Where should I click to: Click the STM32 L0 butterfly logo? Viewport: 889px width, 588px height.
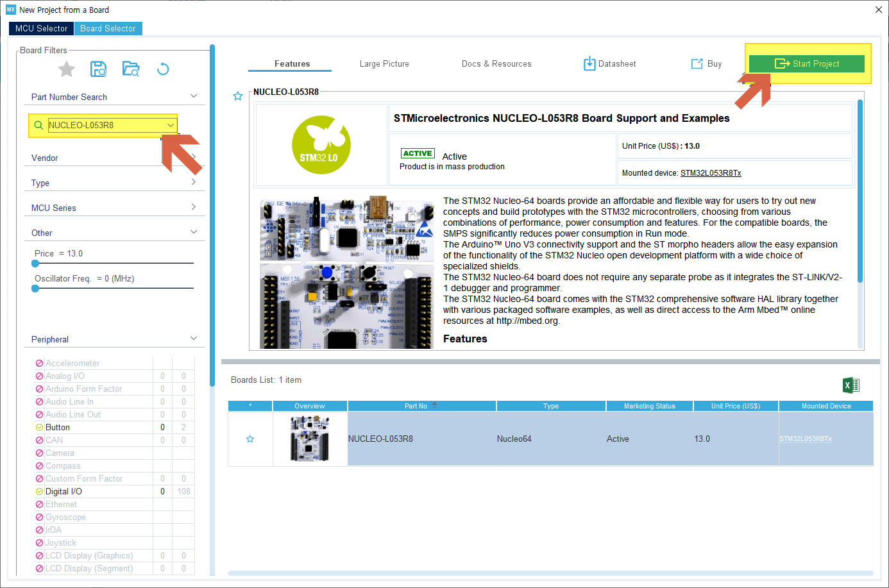coord(321,145)
